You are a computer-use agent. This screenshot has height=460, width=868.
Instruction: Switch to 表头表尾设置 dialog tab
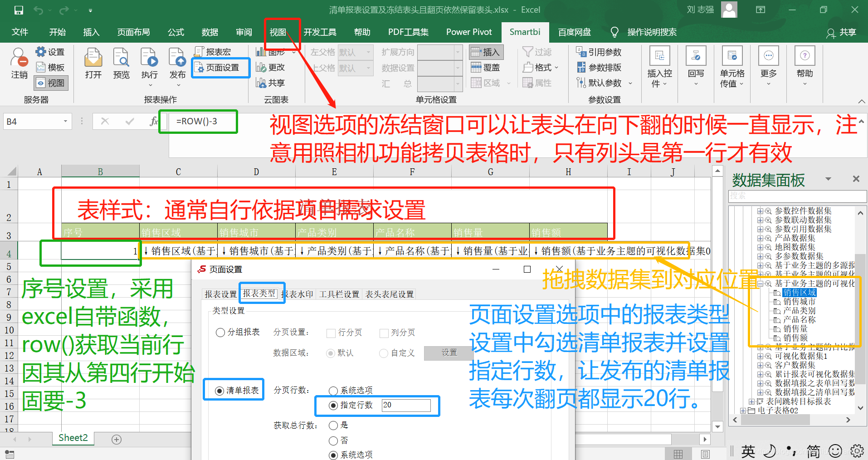coord(390,294)
